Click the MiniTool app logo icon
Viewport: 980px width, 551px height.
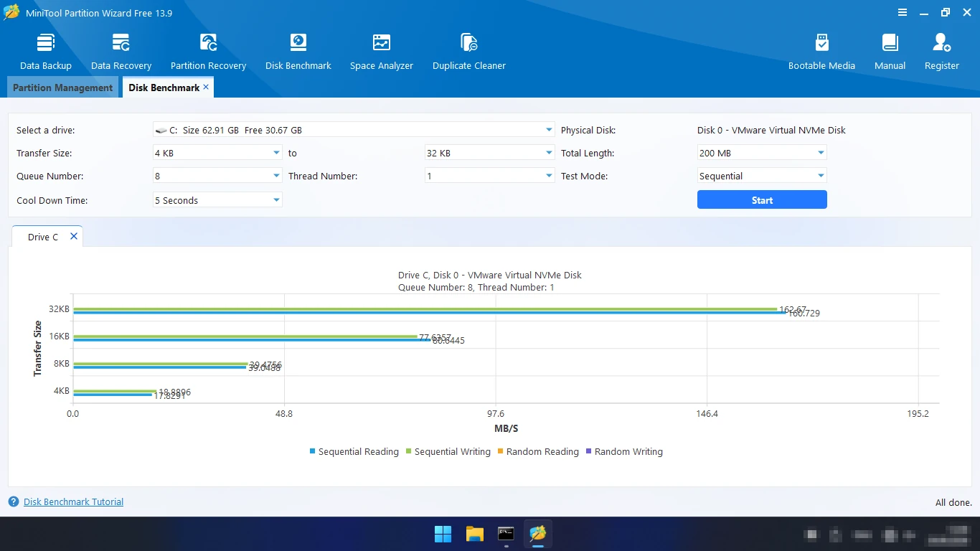point(11,12)
